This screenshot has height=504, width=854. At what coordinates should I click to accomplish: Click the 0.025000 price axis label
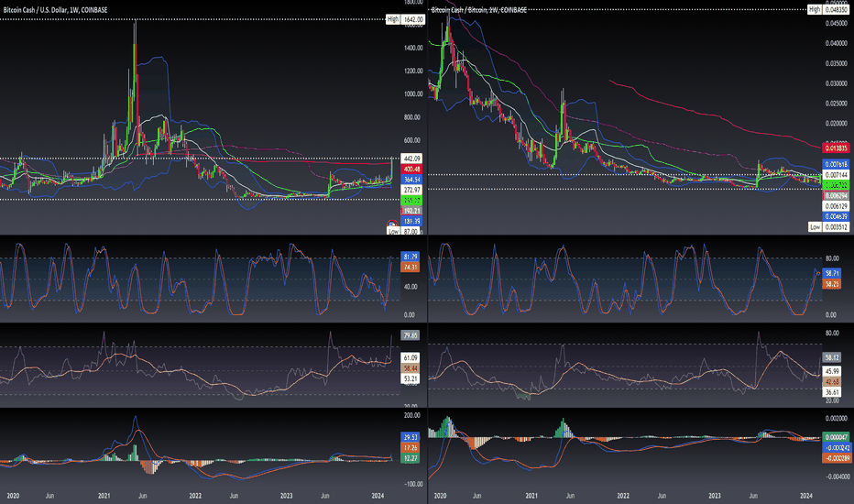pyautogui.click(x=836, y=104)
